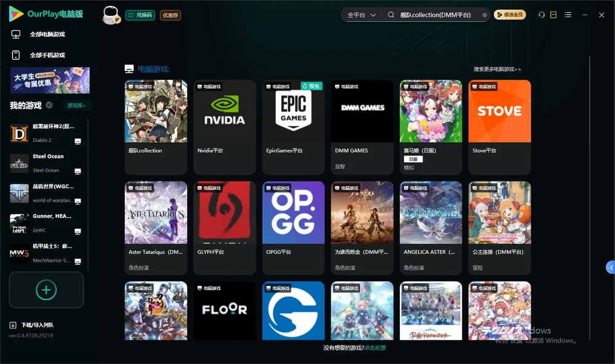This screenshot has height=364, width=615.
Task: Open the 赛马娘 (日服) game card
Action: coord(430,127)
